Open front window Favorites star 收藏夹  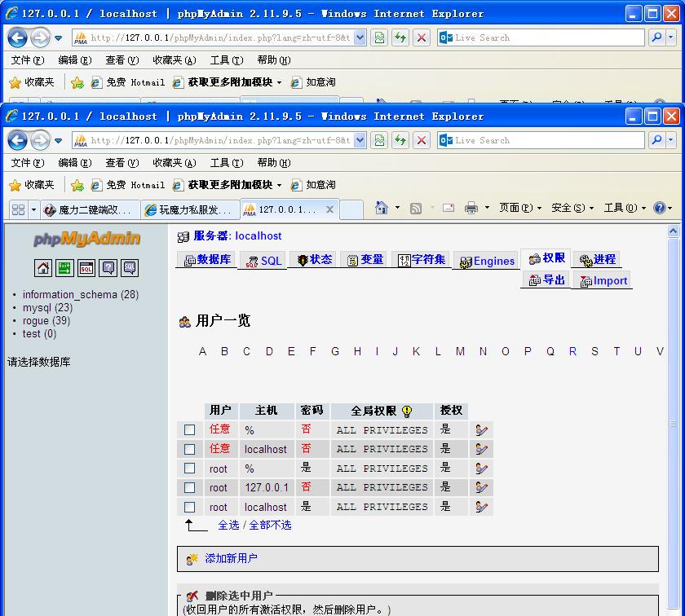pos(32,185)
